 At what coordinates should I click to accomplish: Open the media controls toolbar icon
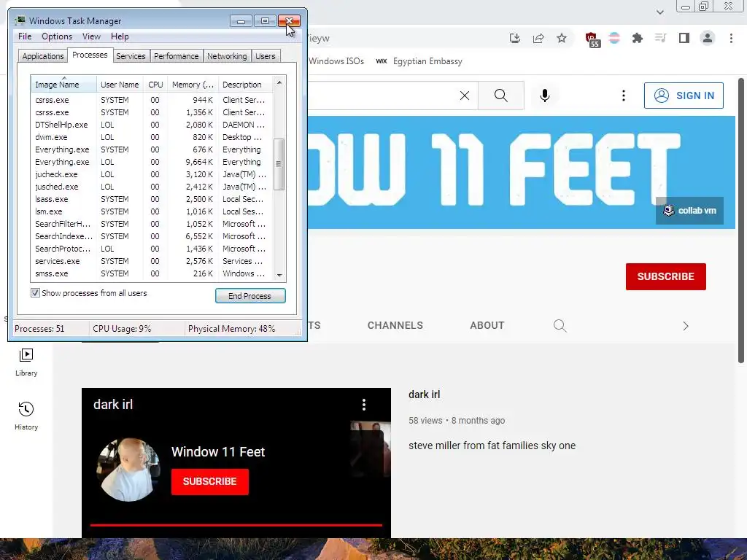point(661,38)
